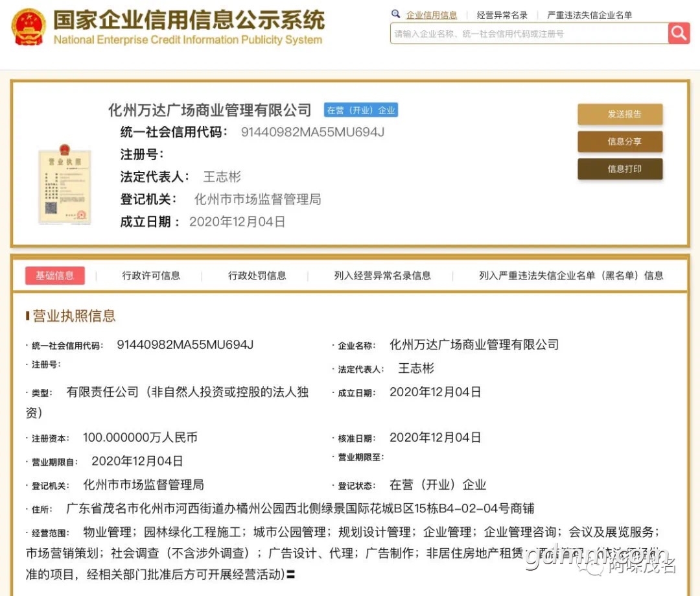700x596 pixels.
Task: Switch to the 行政许可信息 tab
Action: click(x=151, y=276)
